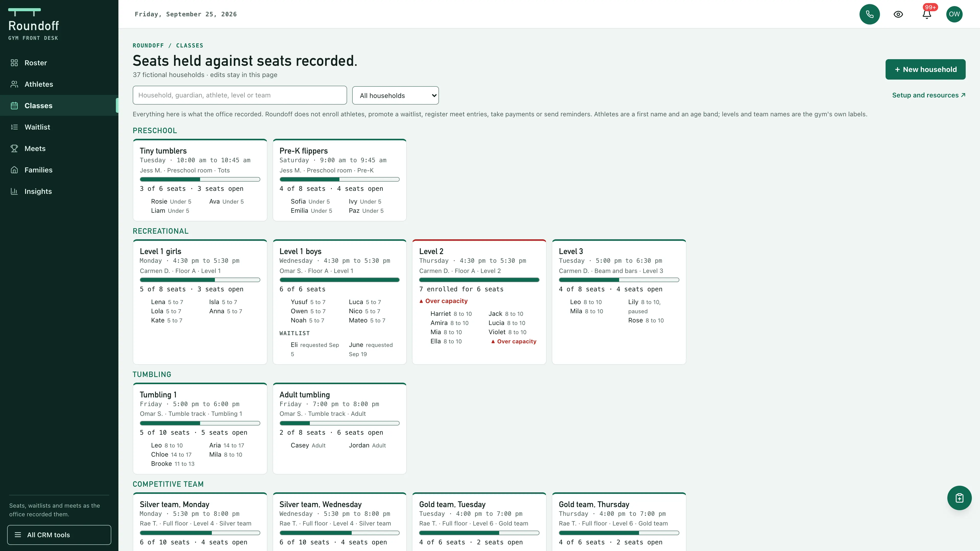Click the Insights bar chart icon
This screenshot has height=551, width=980.
point(14,191)
